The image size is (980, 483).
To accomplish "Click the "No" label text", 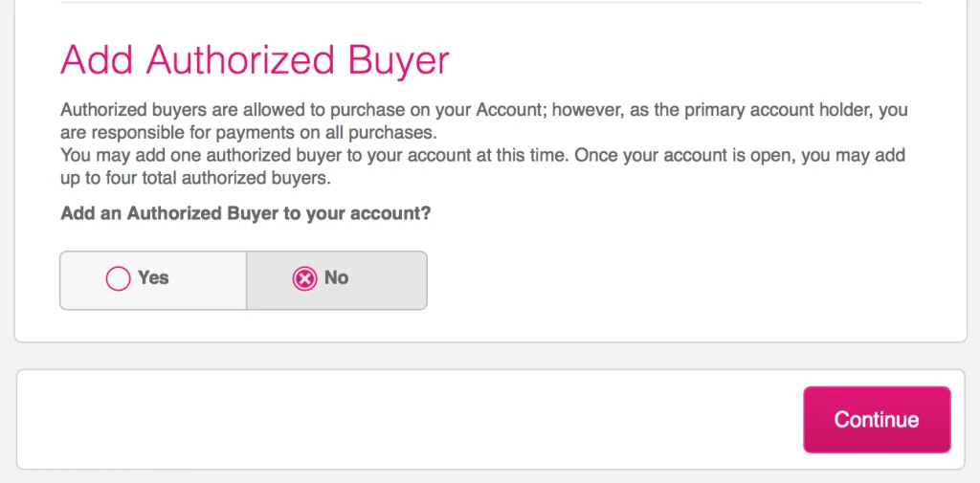I will (x=336, y=278).
